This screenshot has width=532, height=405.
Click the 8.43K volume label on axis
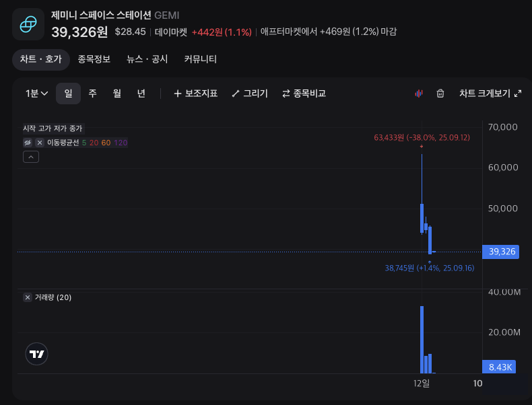[x=499, y=367]
